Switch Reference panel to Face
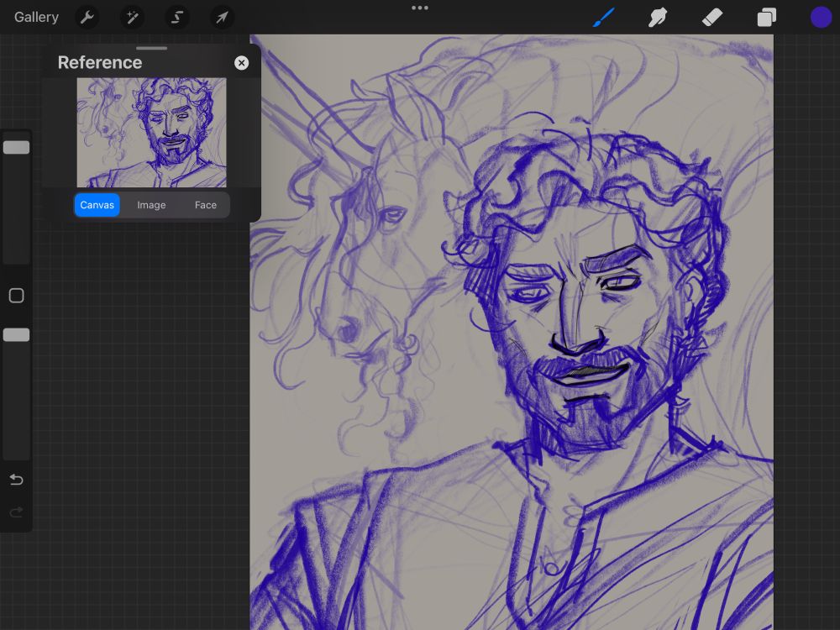 point(206,205)
